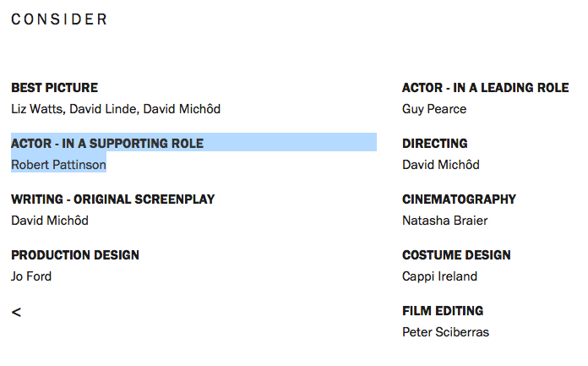Click the DIRECTING category heading
This screenshot has width=588, height=366.
coord(435,144)
